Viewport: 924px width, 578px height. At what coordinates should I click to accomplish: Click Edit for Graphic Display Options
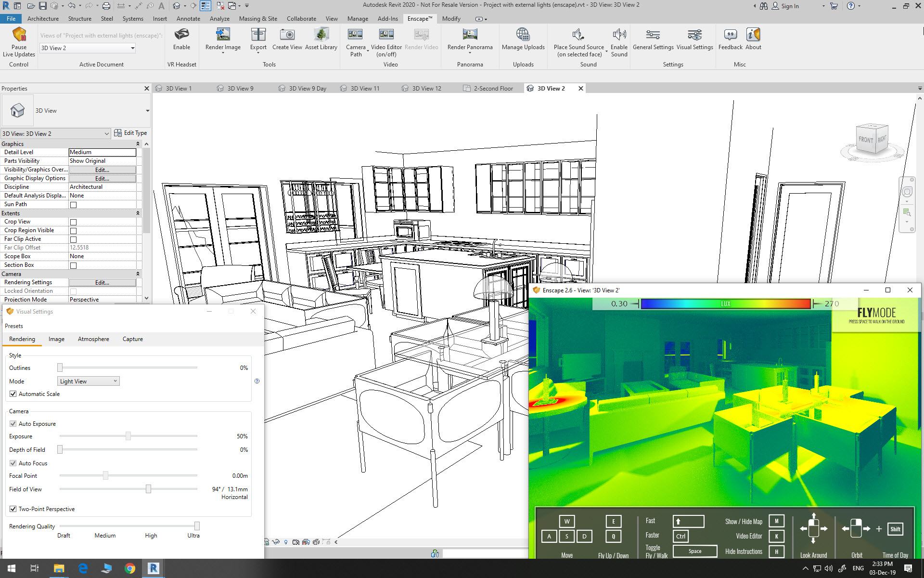(x=102, y=179)
